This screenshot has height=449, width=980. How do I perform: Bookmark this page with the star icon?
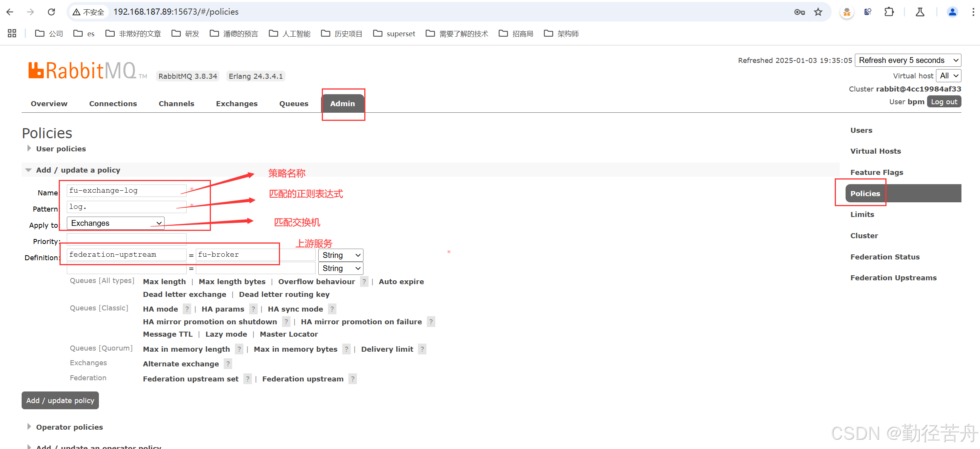point(818,12)
